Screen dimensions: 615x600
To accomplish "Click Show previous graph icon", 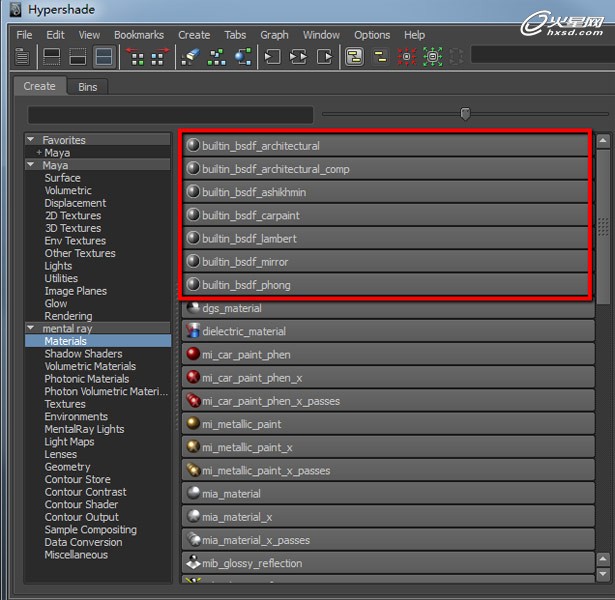I will pos(137,57).
